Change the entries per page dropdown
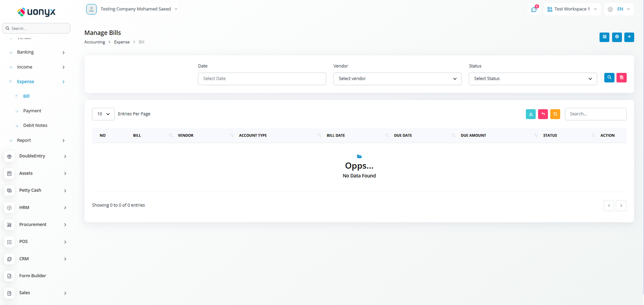 coord(103,114)
